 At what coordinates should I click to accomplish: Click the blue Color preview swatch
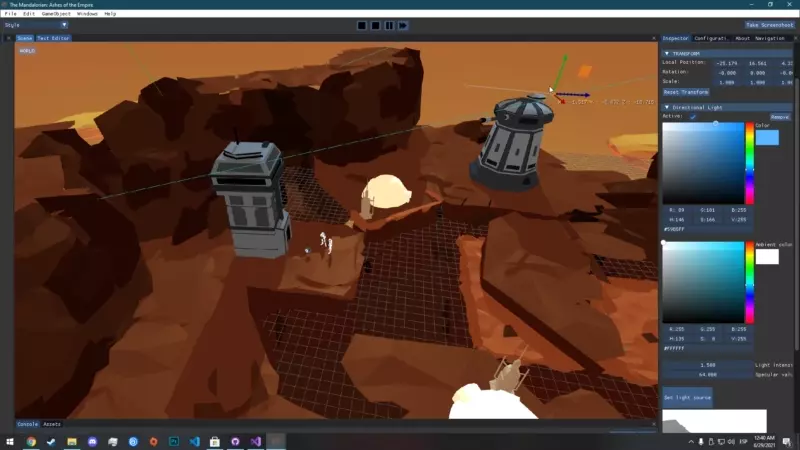(x=767, y=137)
